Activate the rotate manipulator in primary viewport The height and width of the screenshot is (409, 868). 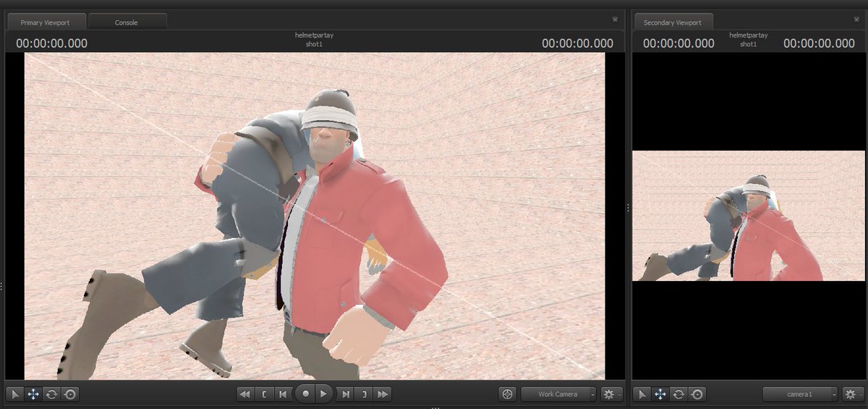click(51, 395)
